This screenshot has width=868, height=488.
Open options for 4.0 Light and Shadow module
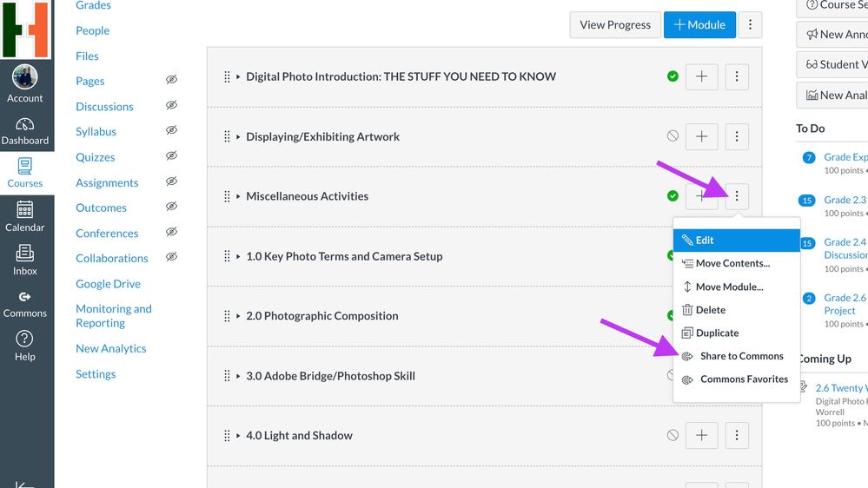point(737,435)
